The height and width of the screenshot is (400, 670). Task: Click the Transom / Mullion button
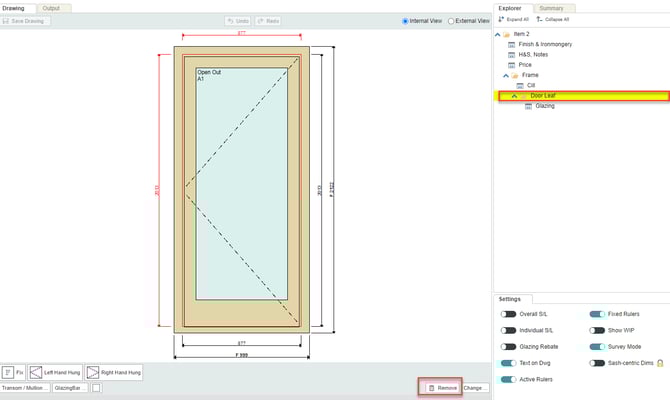pos(25,387)
